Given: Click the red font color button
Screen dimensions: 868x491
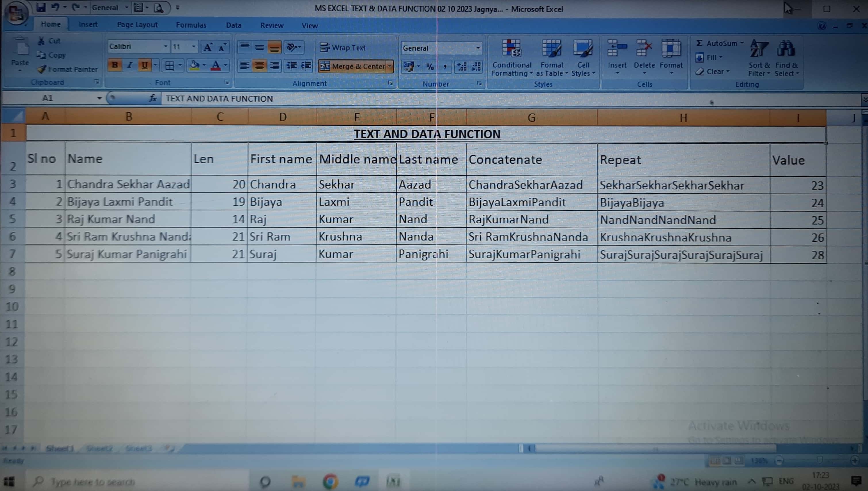Looking at the screenshot, I should click(x=216, y=66).
